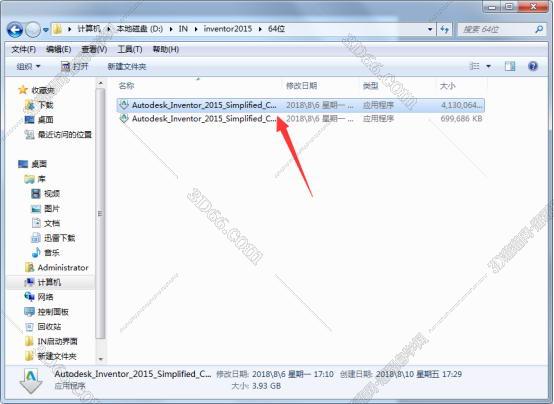Open the 音乐 library
Viewport: 554px width, 404px height.
click(x=52, y=253)
